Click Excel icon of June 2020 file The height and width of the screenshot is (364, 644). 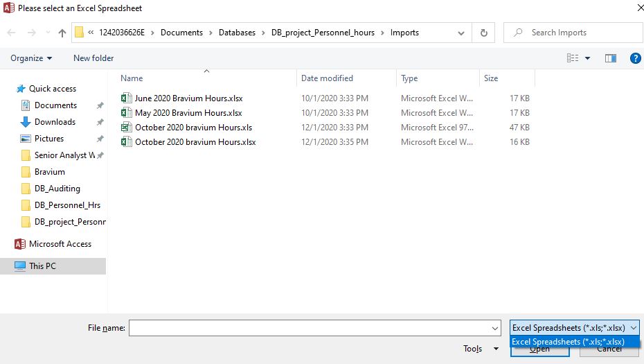click(127, 98)
